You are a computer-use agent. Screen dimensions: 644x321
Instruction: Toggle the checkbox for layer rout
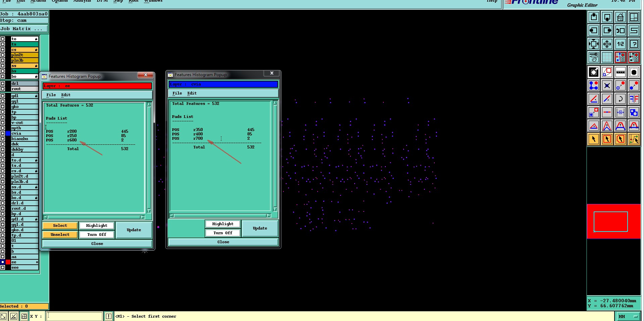(x=3, y=89)
